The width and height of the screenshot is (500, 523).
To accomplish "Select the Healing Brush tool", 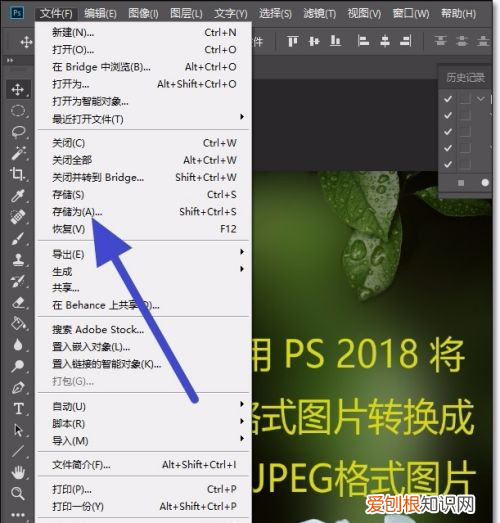I will click(x=18, y=216).
